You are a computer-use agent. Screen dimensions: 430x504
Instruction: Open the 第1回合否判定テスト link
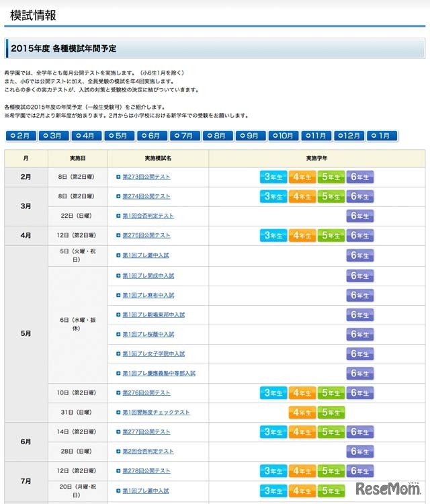click(148, 216)
